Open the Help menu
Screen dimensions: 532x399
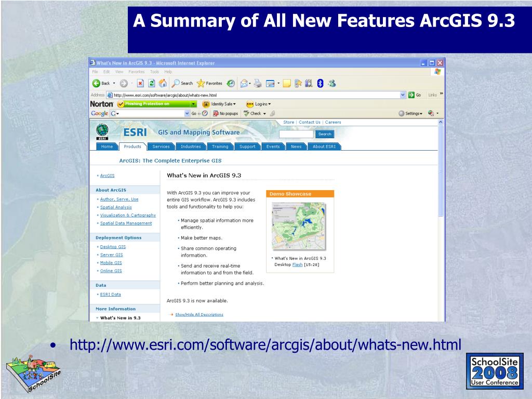pyautogui.click(x=168, y=72)
